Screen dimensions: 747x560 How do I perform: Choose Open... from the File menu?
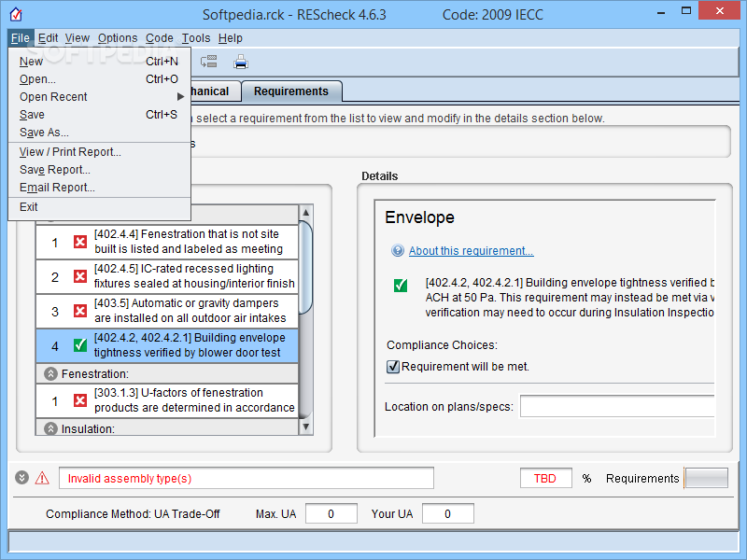click(99, 79)
